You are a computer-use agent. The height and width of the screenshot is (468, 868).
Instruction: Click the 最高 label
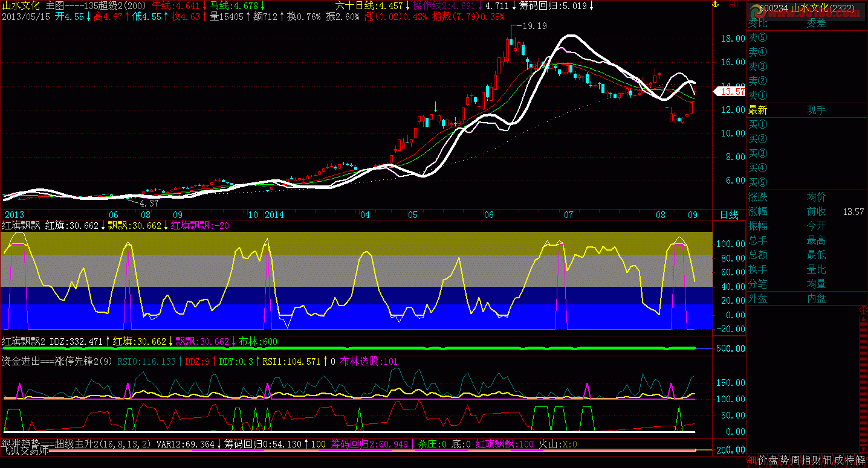816,240
